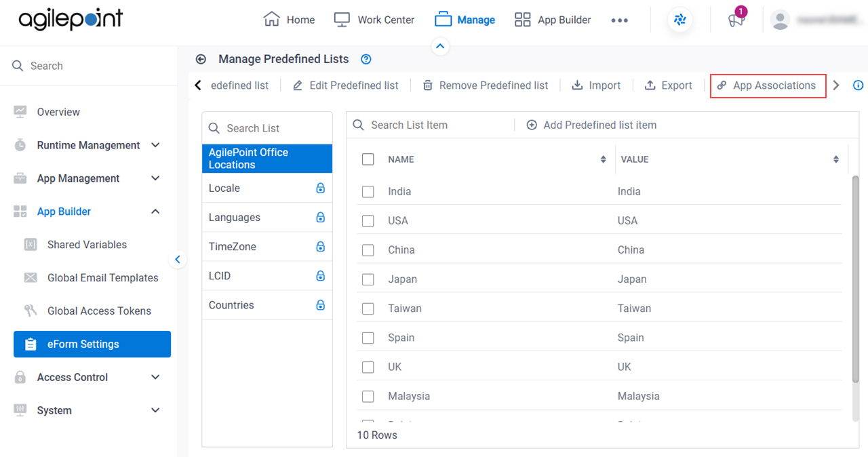
Task: Click the lock icon on TimeZone row
Action: click(x=321, y=247)
